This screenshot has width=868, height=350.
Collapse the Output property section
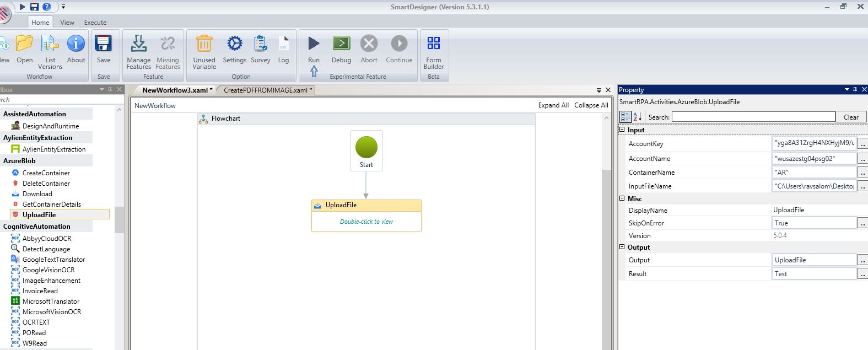(622, 247)
